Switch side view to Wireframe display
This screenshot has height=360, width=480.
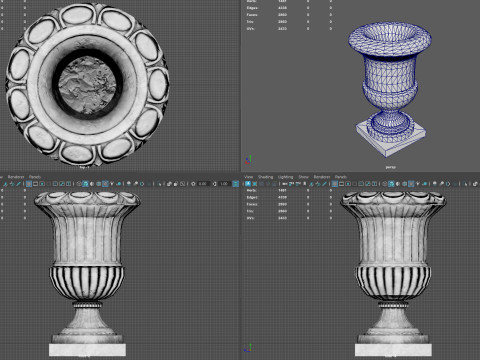[x=385, y=184]
